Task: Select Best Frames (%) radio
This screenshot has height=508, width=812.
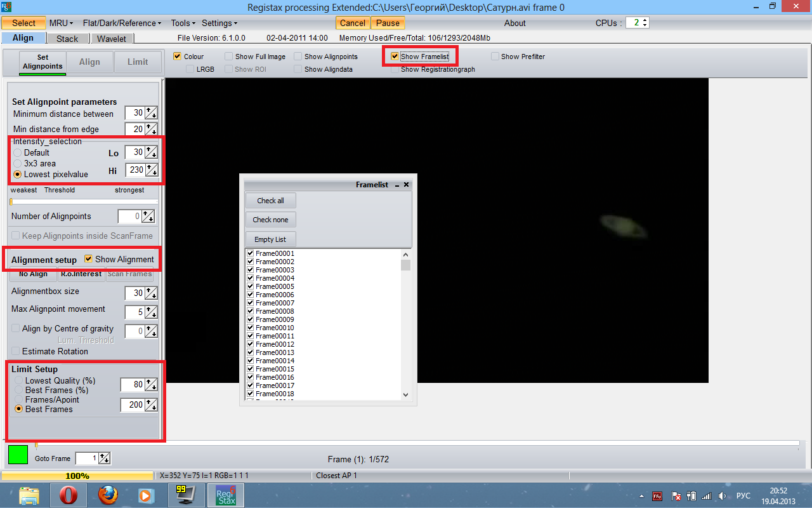Action: point(18,391)
